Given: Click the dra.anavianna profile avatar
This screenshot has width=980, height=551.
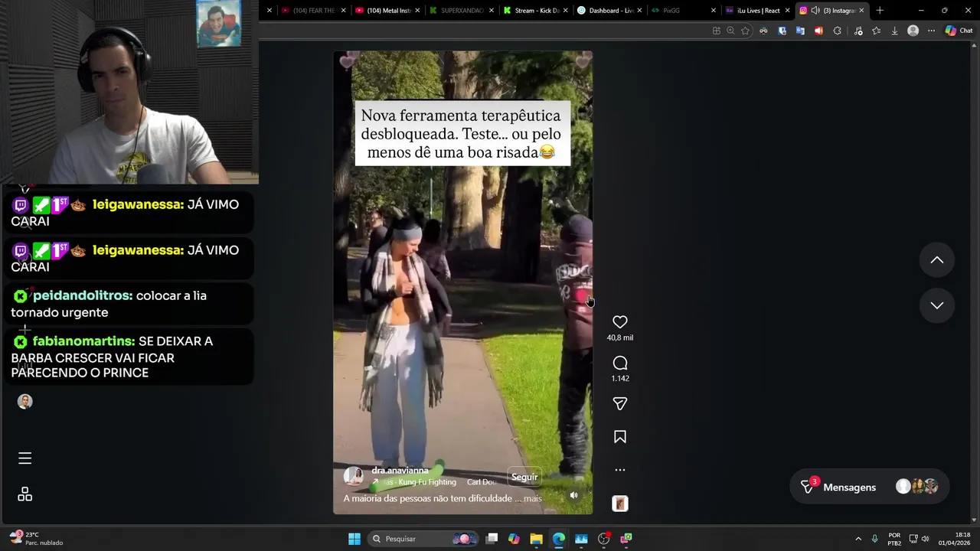Looking at the screenshot, I should click(354, 476).
